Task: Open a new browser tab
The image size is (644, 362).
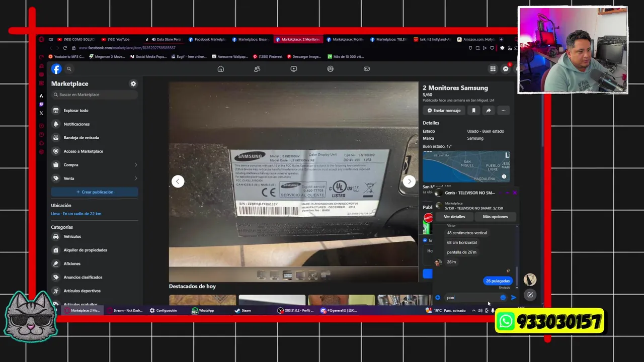Action: coord(501,39)
